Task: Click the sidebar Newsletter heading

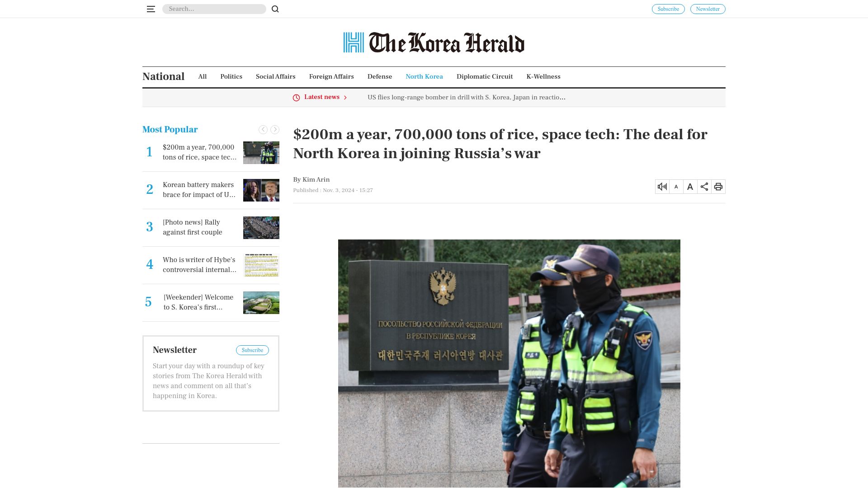Action: pos(175,350)
